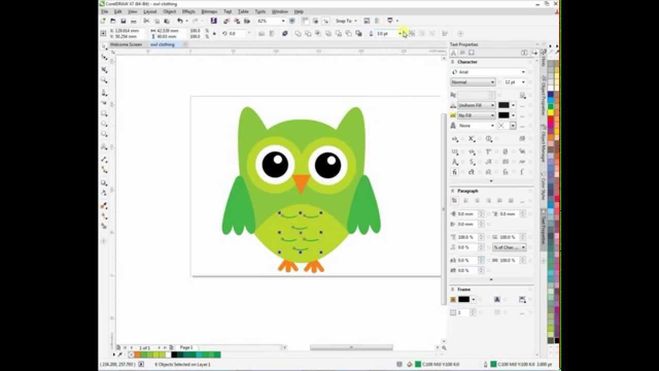The width and height of the screenshot is (659, 371).
Task: Select the Ellipse tool in toolbox
Action: point(105,124)
